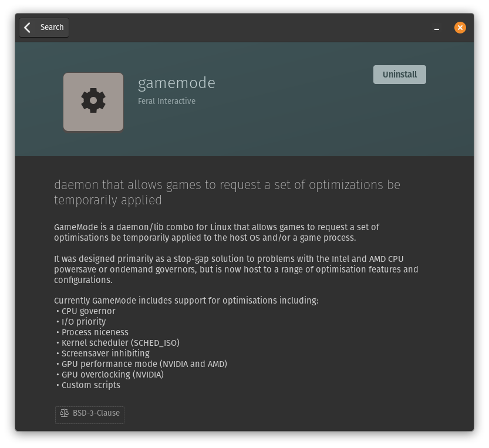Close the window with orange X

click(460, 28)
